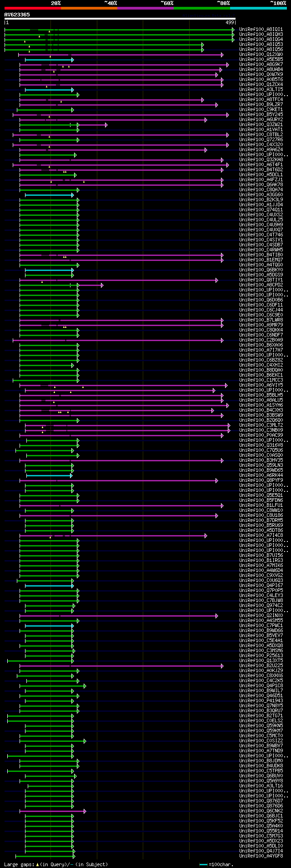291x868 pixels.
Task: Select hit label UniRef100_Q0W7K9
Action: coord(261,75)
